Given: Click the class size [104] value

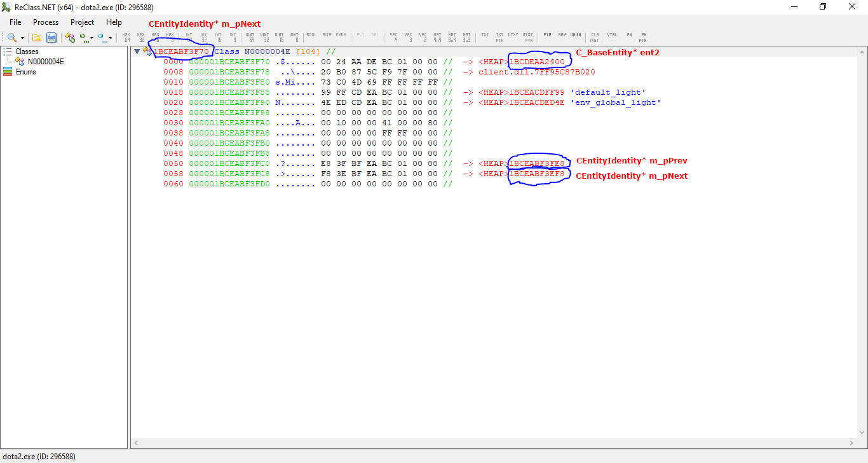Looking at the screenshot, I should pos(308,52).
